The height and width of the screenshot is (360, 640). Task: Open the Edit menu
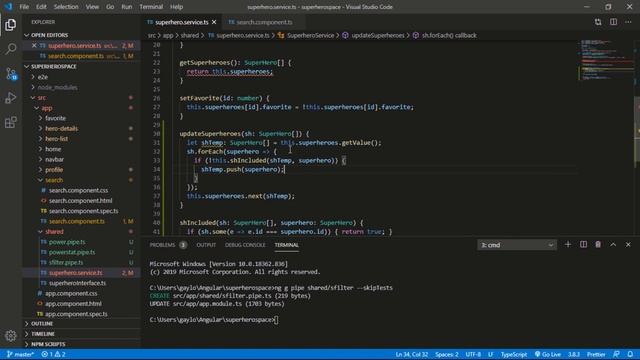tap(41, 7)
